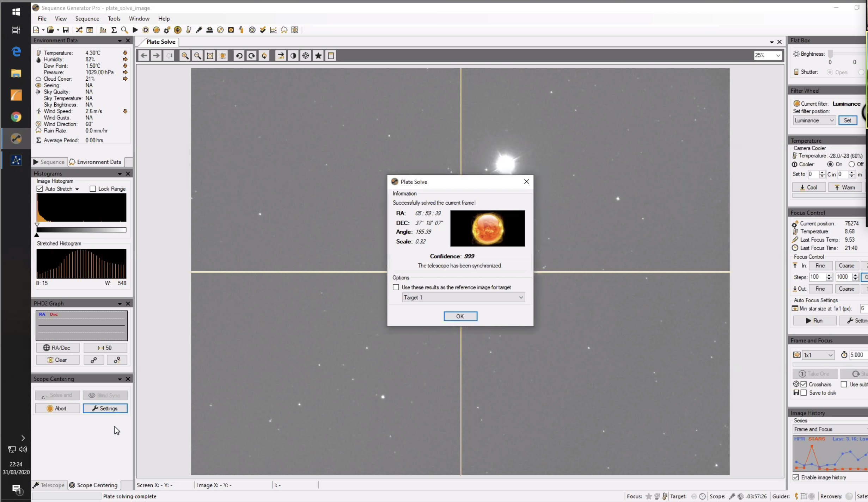
Task: Click the rotate counterclockwise icon in the image toolbar
Action: tap(239, 55)
